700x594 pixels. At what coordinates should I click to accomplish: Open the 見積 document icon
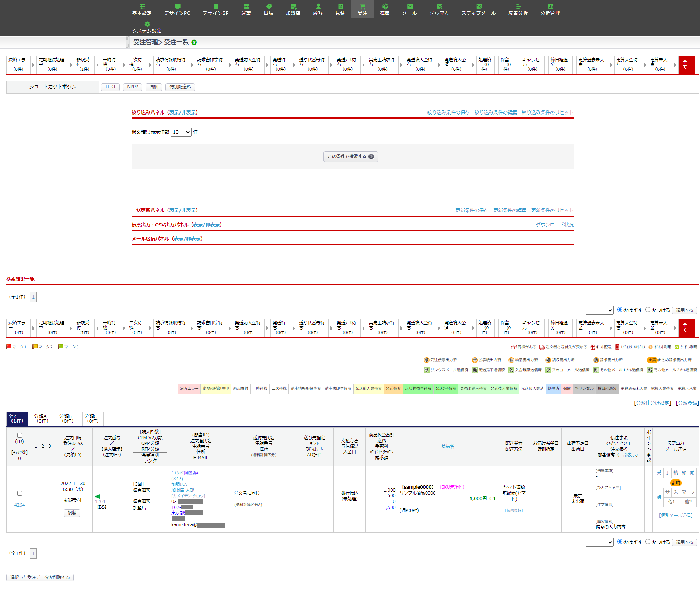pos(340,6)
